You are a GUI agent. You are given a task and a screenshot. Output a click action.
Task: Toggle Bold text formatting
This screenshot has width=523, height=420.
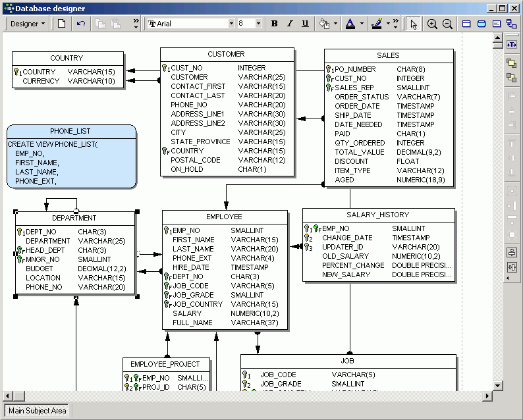[x=275, y=24]
